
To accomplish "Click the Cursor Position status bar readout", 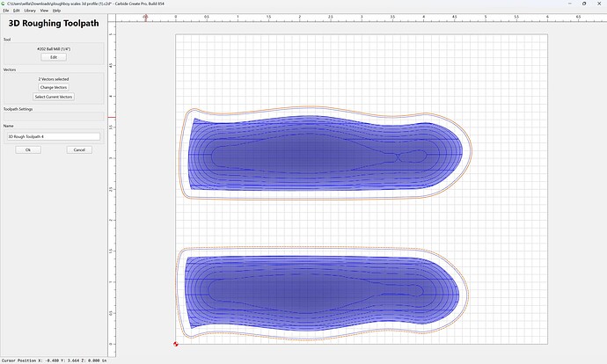I will tap(54, 360).
